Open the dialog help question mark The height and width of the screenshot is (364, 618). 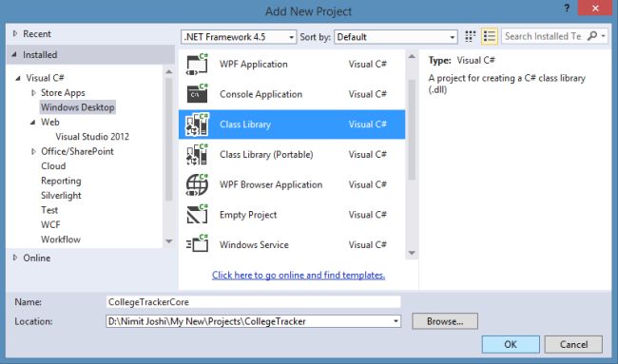point(567,9)
